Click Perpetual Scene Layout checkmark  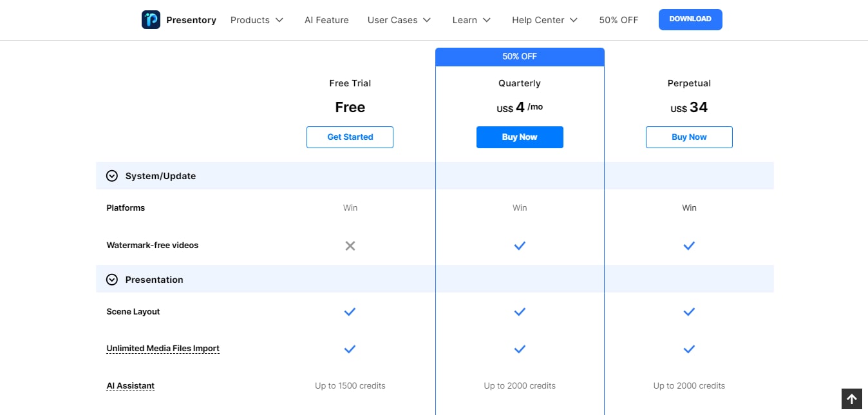[x=689, y=312]
